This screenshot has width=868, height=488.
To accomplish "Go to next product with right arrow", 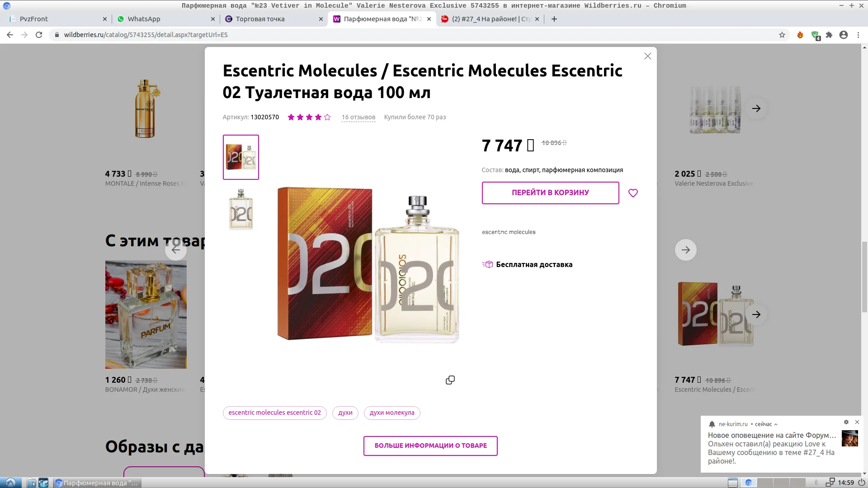I will [685, 250].
